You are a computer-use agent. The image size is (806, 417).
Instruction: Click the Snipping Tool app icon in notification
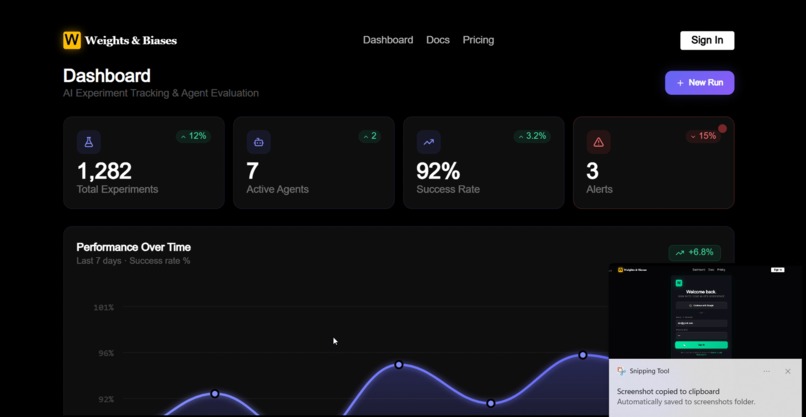click(621, 371)
